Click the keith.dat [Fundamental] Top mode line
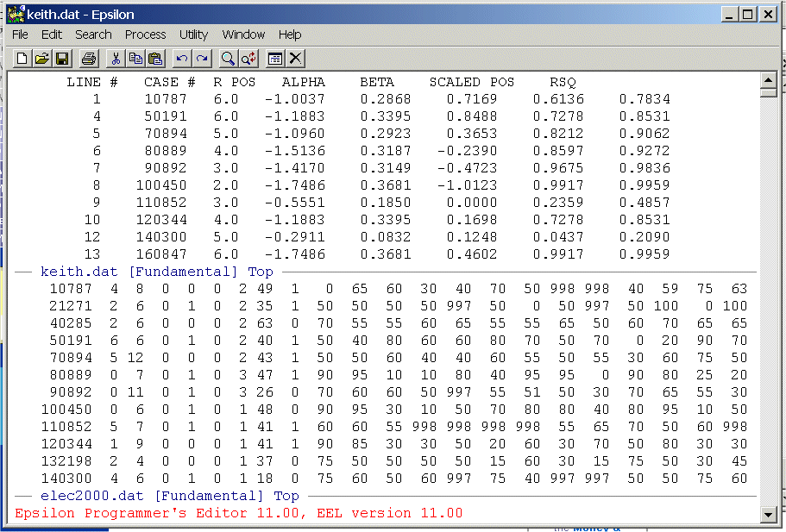The image size is (786, 532). pos(156,272)
